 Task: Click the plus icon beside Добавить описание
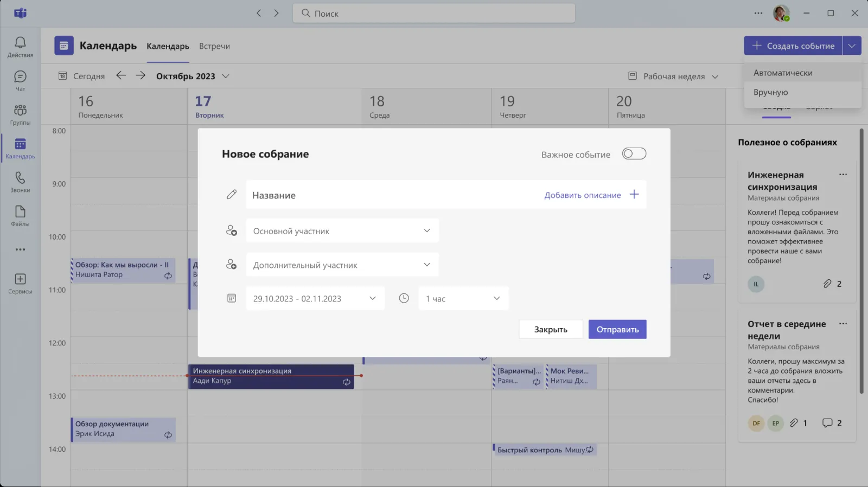pyautogui.click(x=634, y=194)
